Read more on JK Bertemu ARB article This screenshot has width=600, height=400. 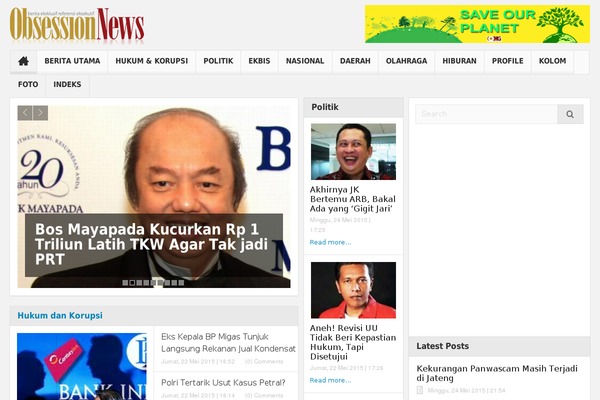coord(330,242)
